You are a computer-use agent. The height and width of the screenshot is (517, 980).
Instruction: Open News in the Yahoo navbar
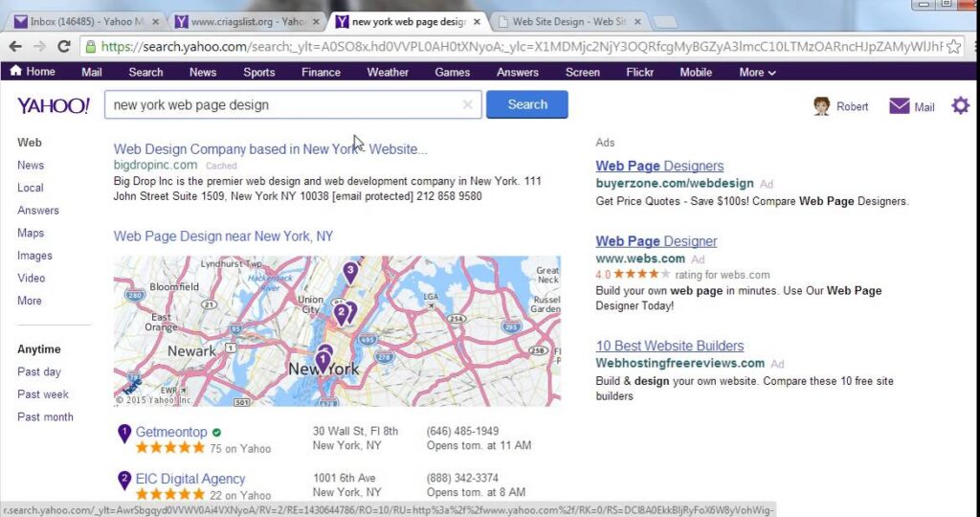coord(203,73)
